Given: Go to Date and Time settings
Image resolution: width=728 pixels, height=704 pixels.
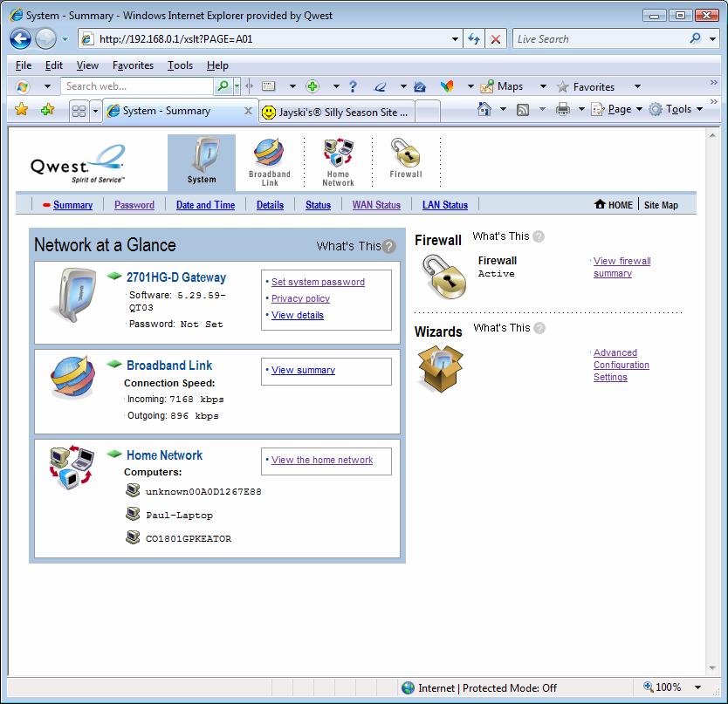Looking at the screenshot, I should (205, 205).
